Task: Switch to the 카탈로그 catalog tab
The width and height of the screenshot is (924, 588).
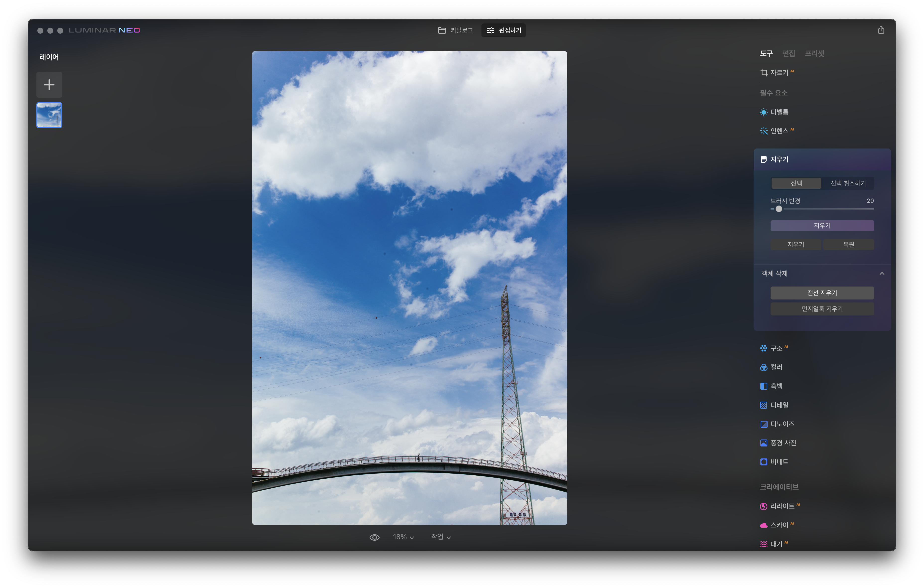Action: coord(456,30)
